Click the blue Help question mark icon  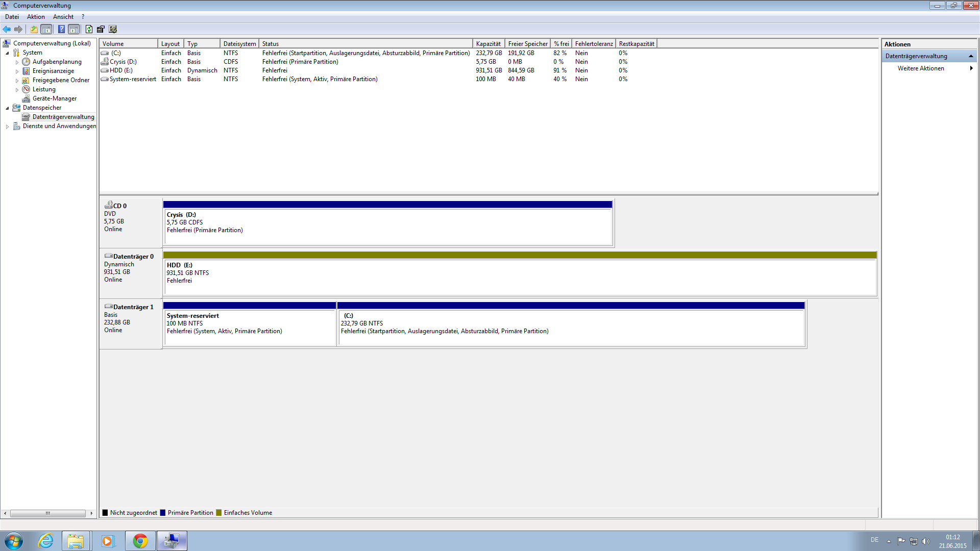click(x=61, y=29)
